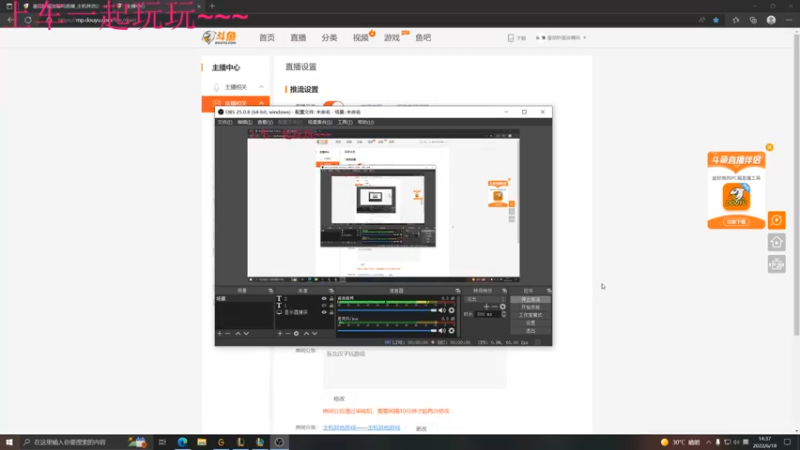This screenshot has width=800, height=450.
Task: Move scene up arrow in OBS Scenes panel
Action: coord(238,333)
